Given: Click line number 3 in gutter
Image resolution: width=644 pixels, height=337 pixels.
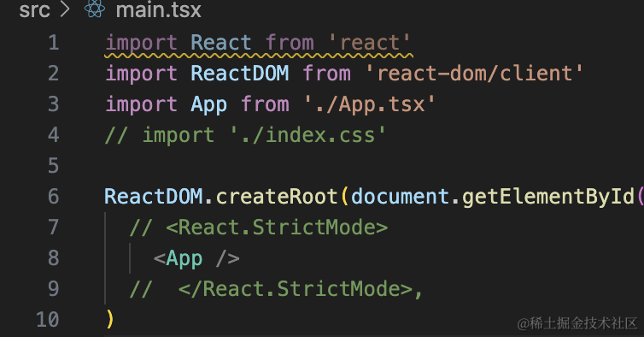Looking at the screenshot, I should [54, 104].
